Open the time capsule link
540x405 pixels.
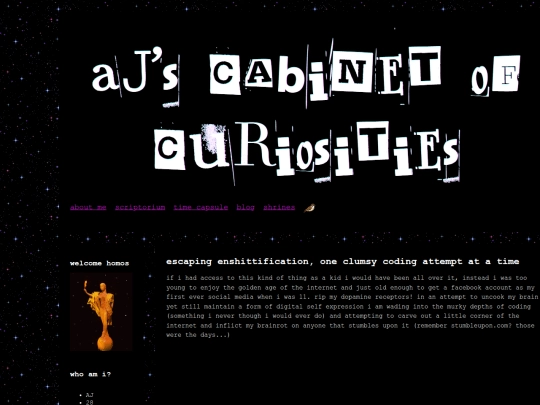click(x=201, y=207)
